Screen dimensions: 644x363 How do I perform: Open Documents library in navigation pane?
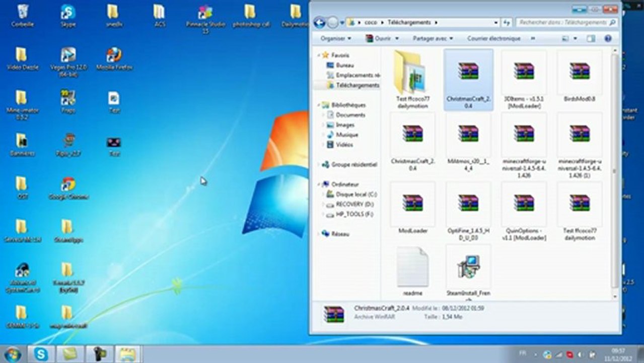tap(346, 115)
